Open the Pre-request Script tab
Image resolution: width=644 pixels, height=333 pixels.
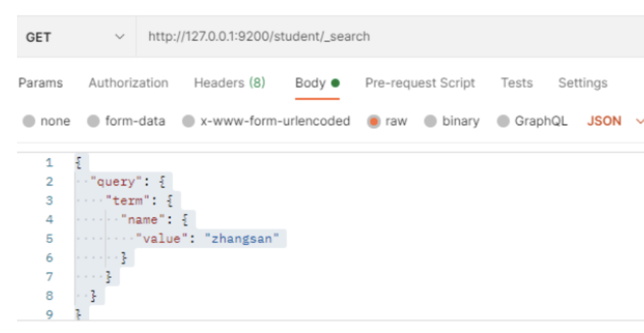(x=420, y=83)
